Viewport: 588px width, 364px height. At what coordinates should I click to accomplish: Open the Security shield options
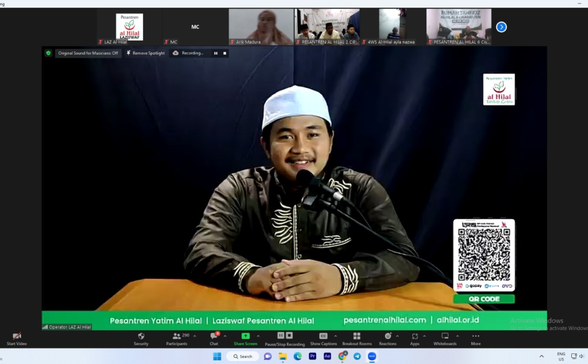pos(141,336)
